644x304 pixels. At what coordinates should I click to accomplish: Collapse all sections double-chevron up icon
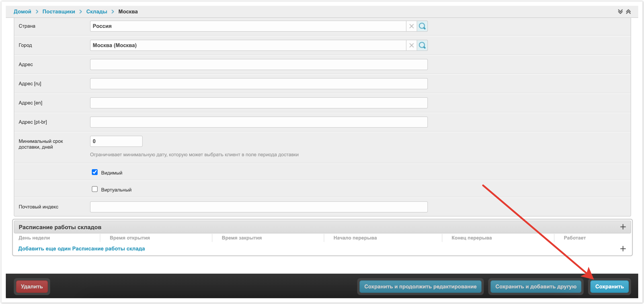(x=628, y=12)
